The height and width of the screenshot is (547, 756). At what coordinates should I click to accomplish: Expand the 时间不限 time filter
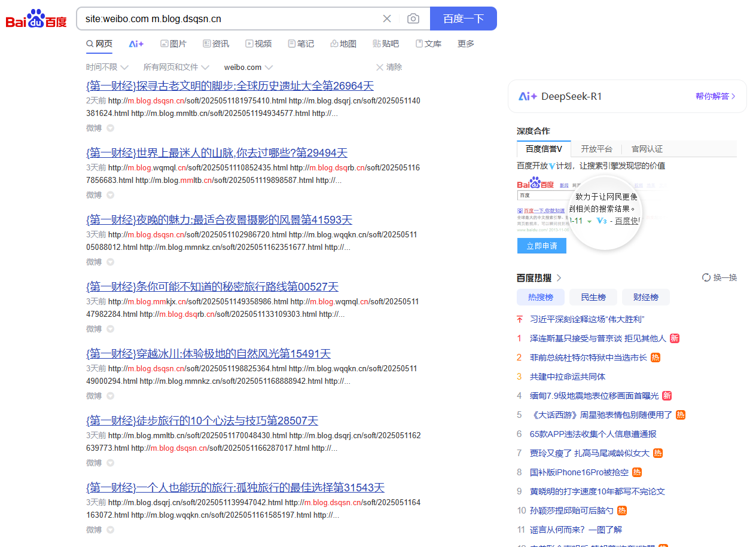point(107,67)
